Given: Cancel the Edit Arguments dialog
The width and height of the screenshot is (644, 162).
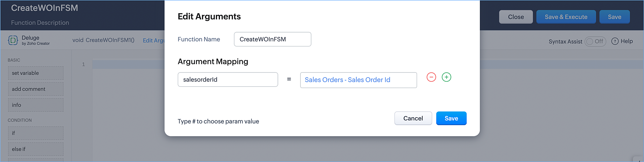Looking at the screenshot, I should tap(413, 118).
